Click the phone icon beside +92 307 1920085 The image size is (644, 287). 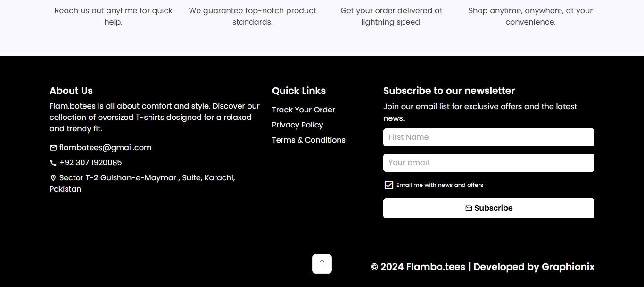53,163
